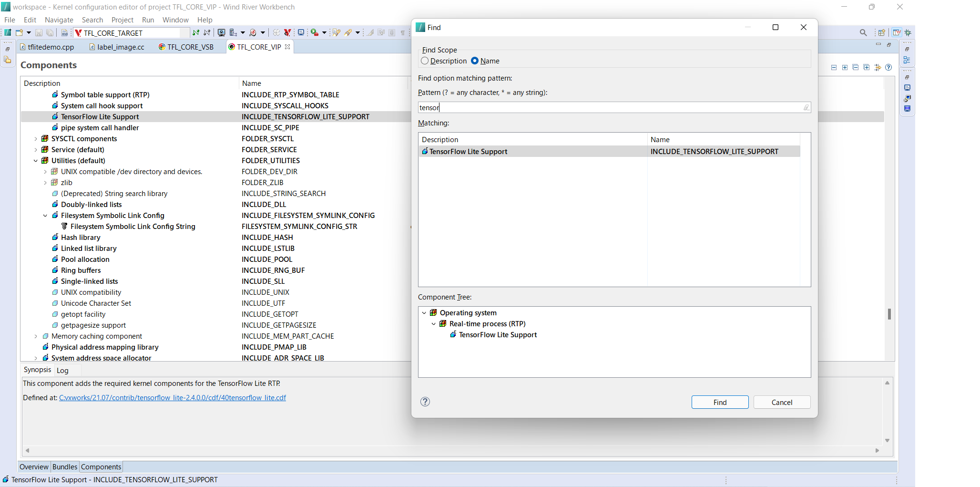
Task: Collapse Real-time process (RTP) node
Action: point(433,324)
